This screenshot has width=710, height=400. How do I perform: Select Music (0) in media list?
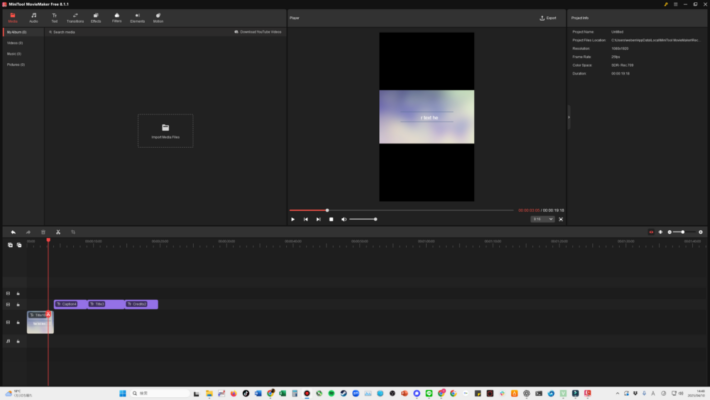click(14, 54)
